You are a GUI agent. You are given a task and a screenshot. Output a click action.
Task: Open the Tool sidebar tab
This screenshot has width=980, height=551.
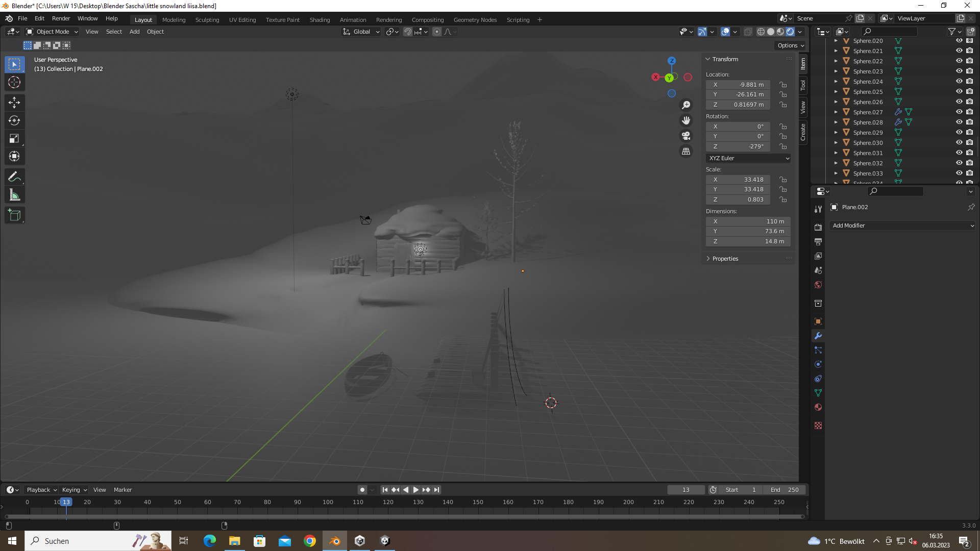click(803, 85)
